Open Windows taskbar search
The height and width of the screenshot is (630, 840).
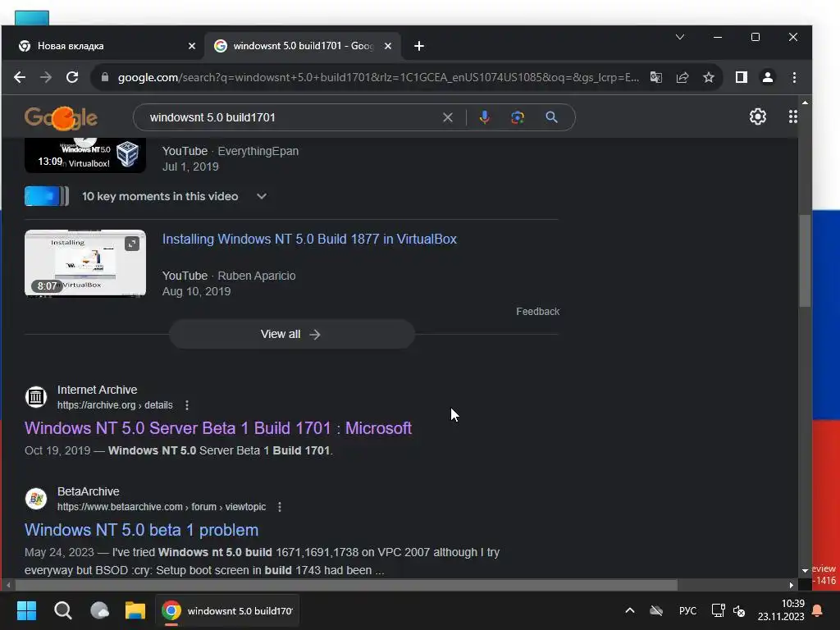tap(63, 610)
